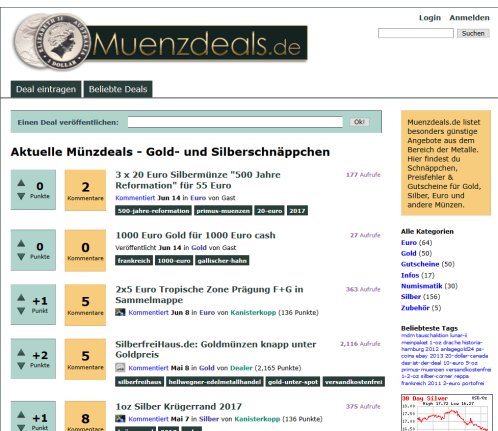Click Silber category link in Krügerrand deal
This screenshot has height=431, width=498.
(209, 419)
